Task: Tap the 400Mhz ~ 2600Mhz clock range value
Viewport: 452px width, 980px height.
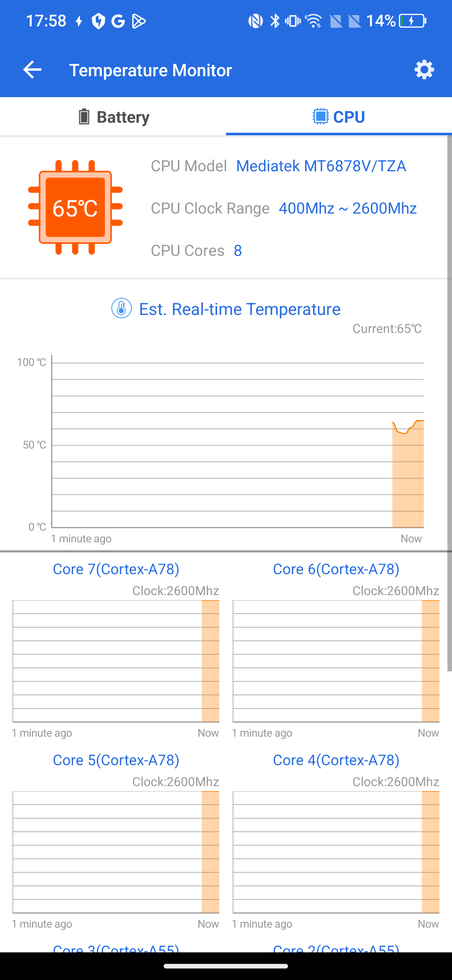Action: (348, 209)
